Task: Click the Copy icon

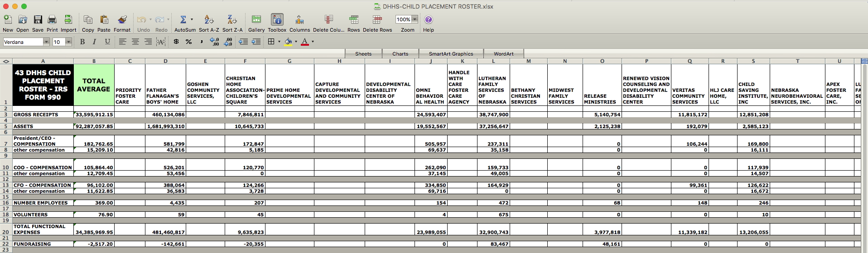Action: pos(88,19)
